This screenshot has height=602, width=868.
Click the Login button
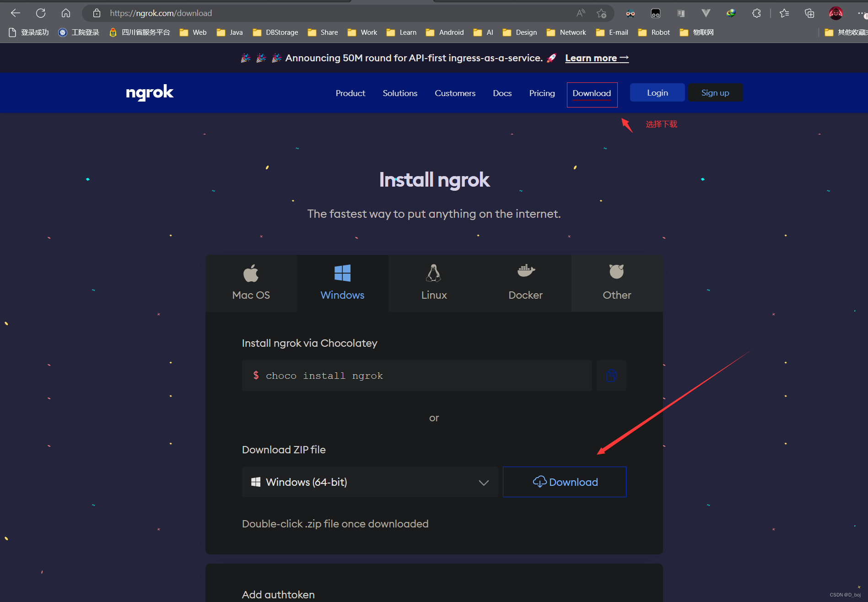tap(658, 93)
